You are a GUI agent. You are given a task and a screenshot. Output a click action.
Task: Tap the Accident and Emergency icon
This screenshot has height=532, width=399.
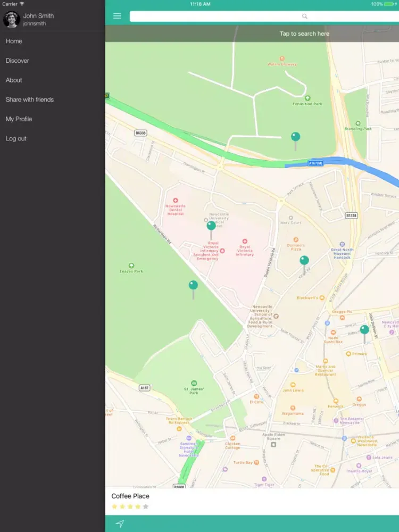(222, 251)
